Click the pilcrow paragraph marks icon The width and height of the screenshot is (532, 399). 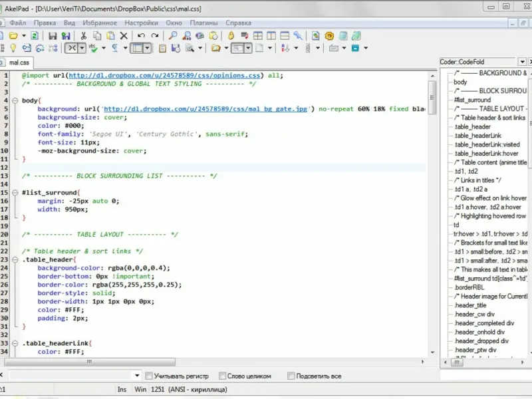tap(115, 48)
